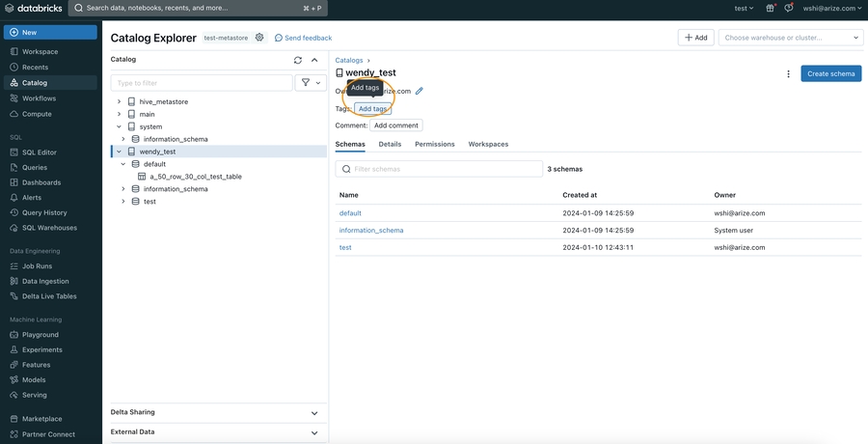Click the metastore settings gear icon
Screen dimensions: 868x444
(x=259, y=38)
